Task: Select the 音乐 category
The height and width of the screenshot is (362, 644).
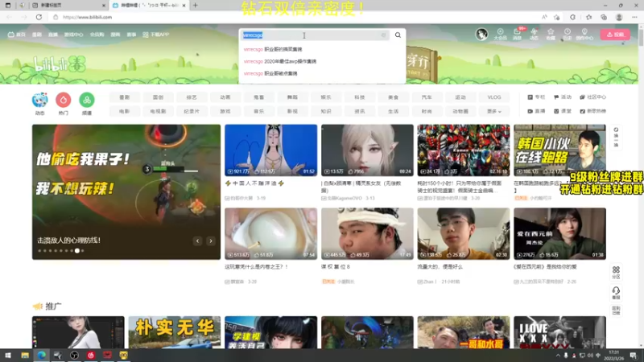Action: (x=258, y=111)
